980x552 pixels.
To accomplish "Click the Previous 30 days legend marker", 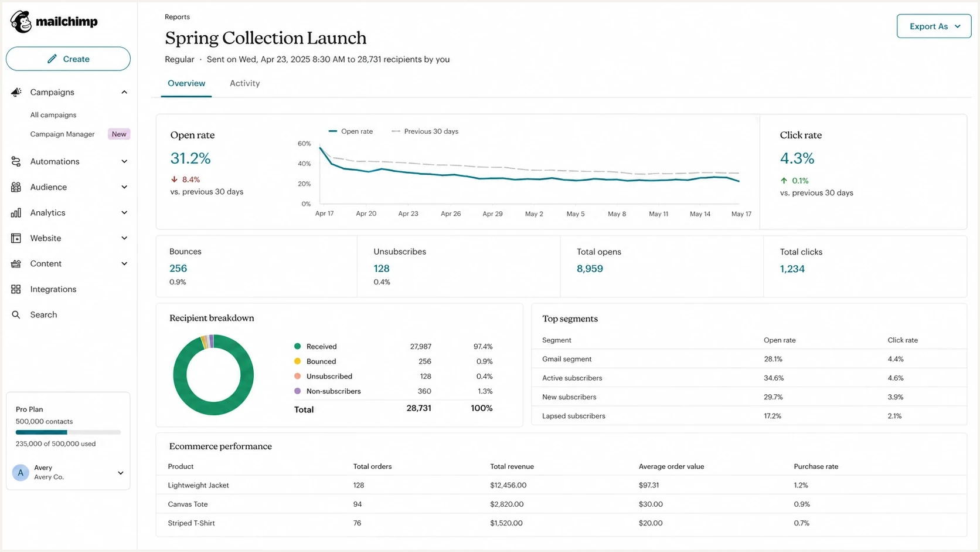I will tap(396, 131).
